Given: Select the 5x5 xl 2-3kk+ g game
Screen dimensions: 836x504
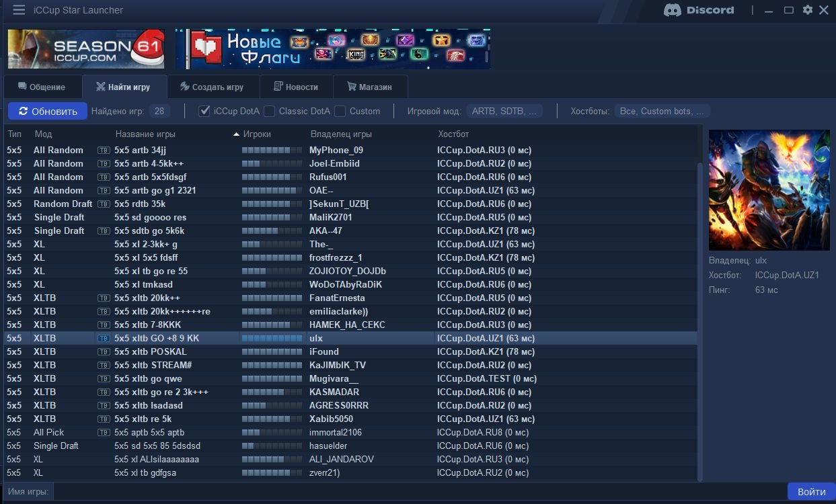Looking at the screenshot, I should [x=350, y=244].
